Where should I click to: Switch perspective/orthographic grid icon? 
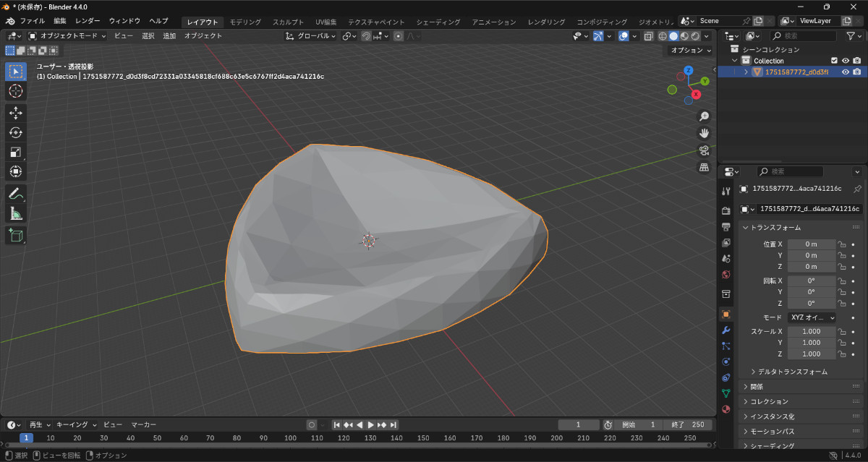704,167
